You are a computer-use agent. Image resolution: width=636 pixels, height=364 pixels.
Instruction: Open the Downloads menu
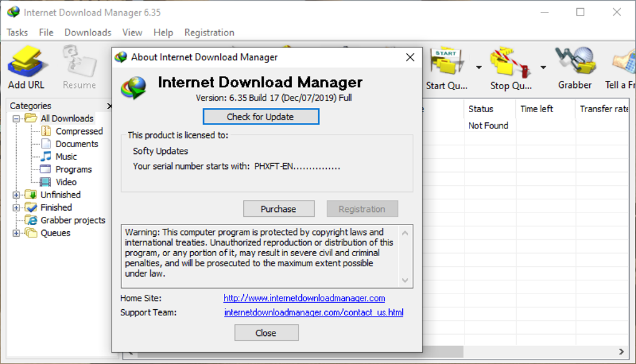click(x=88, y=32)
